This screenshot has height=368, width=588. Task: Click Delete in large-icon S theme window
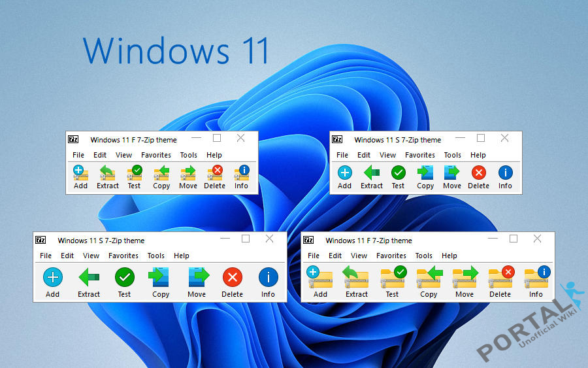(232, 282)
